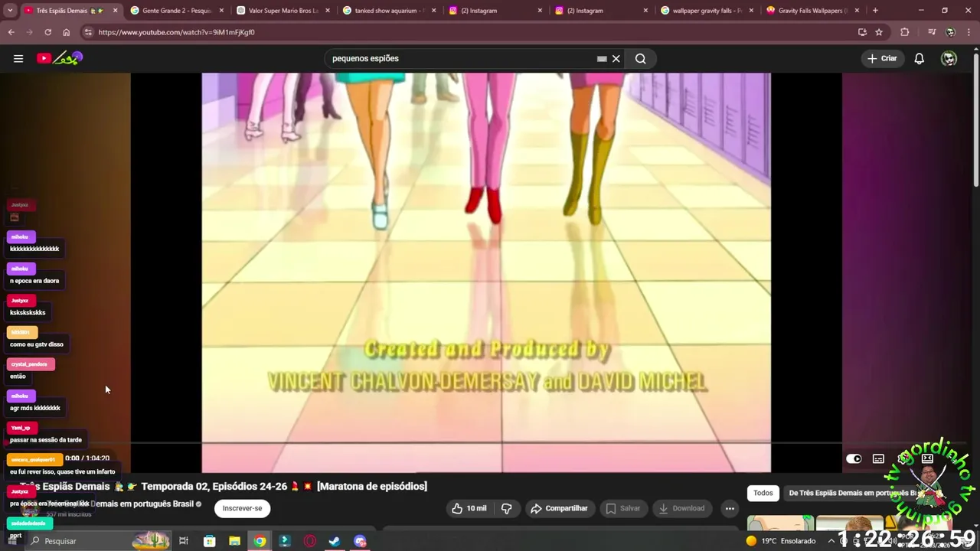
Task: Switch to wallpaper gravity falls tab
Action: tap(707, 11)
